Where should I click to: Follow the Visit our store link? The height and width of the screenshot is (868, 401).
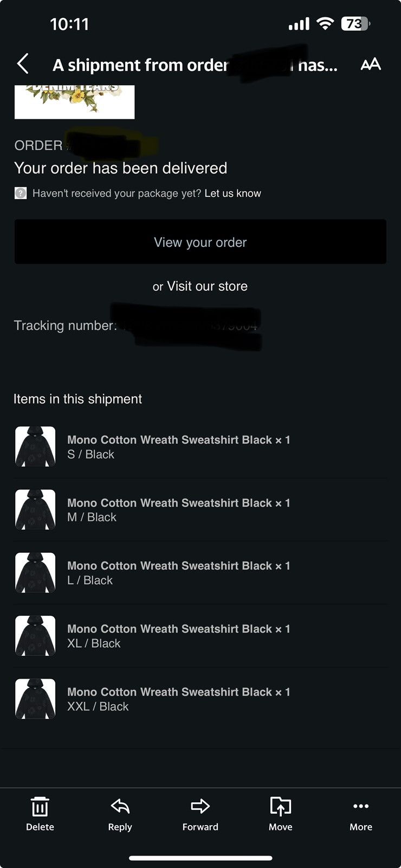pos(207,286)
